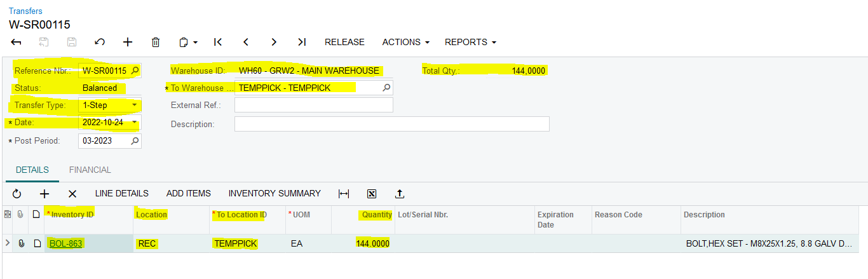Image resolution: width=868 pixels, height=279 pixels.
Task: Open the BOL-863 inventory link
Action: 65,243
